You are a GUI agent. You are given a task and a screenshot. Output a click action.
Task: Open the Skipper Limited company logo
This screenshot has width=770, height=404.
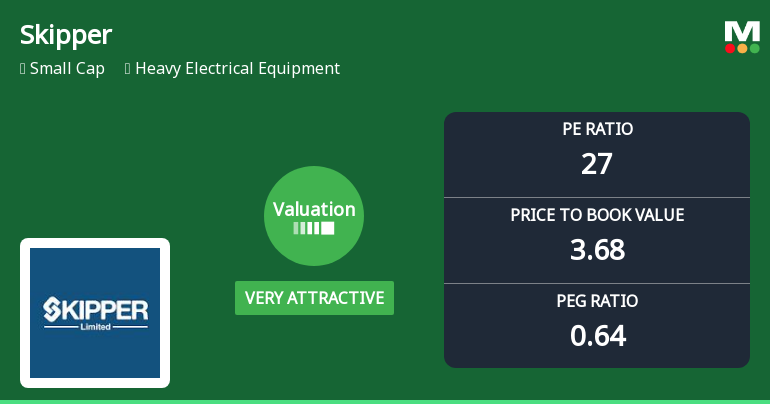[95, 313]
